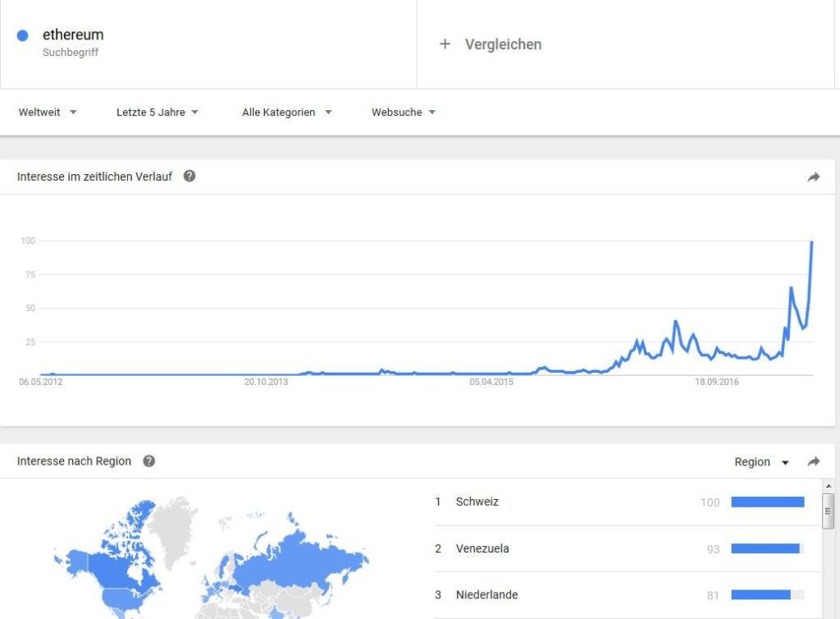Screen dimensions: 840x619
Task: Click the plus icon beside Vergleichen
Action: [x=445, y=44]
